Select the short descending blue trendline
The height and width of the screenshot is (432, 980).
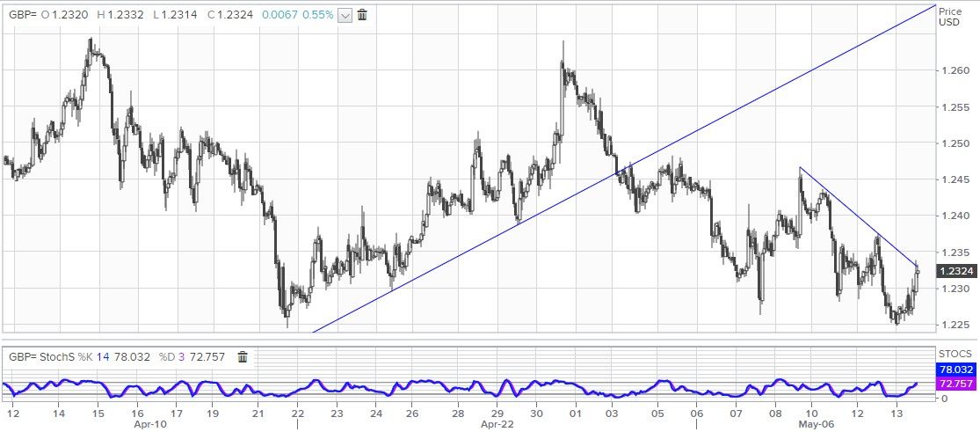pyautogui.click(x=860, y=217)
